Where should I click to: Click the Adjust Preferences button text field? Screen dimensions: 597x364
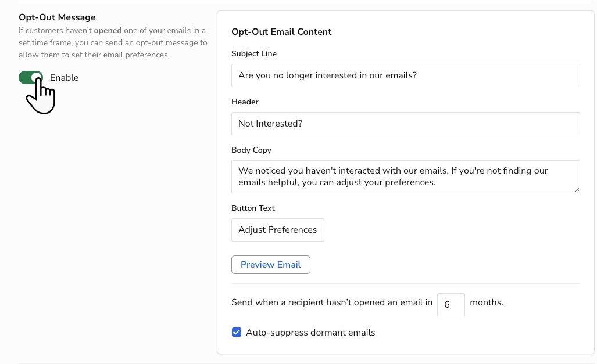277,229
